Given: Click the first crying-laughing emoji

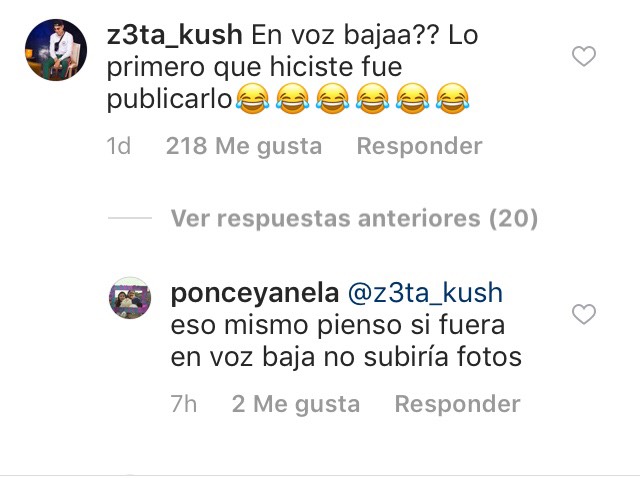Looking at the screenshot, I should click(x=253, y=98).
